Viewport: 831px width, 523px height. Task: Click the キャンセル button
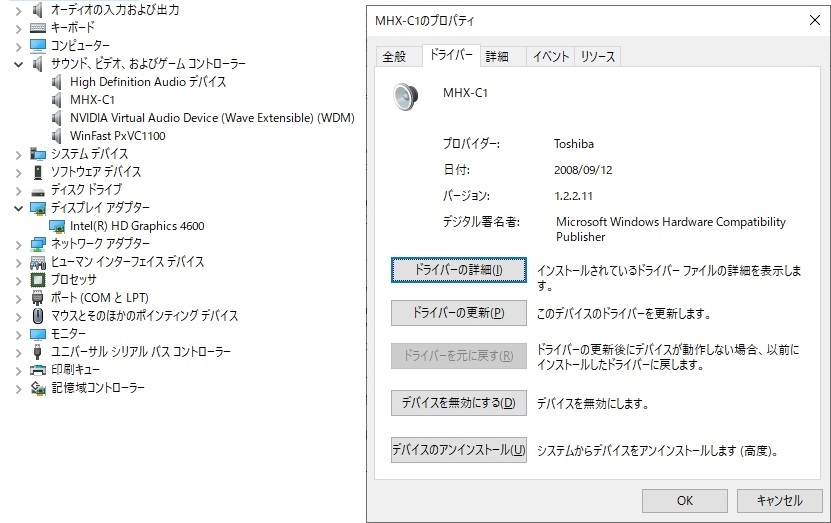pos(779,501)
